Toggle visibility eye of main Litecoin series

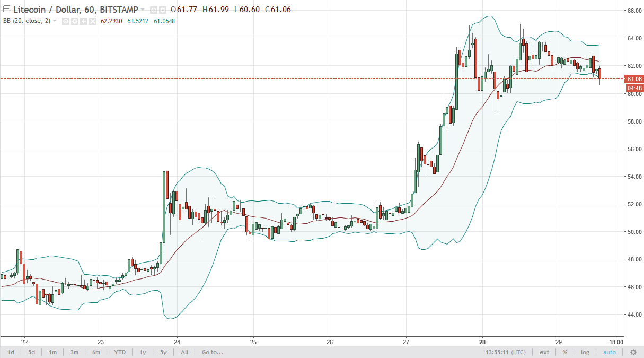(153, 10)
